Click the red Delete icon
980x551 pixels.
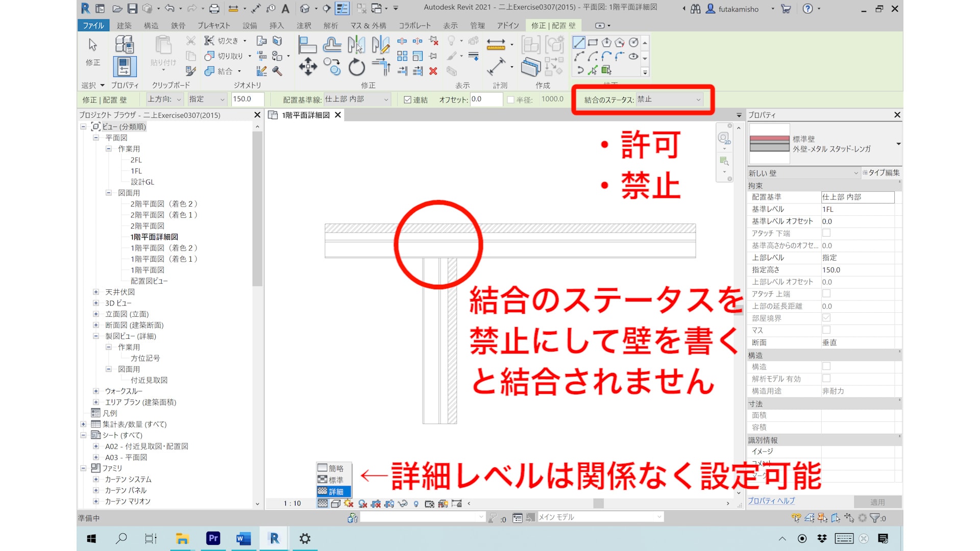point(433,71)
